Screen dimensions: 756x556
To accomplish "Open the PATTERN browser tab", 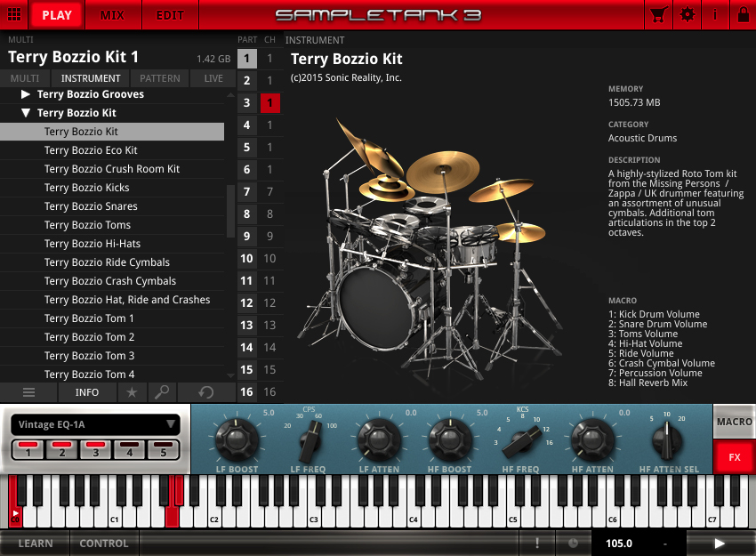I will (159, 78).
